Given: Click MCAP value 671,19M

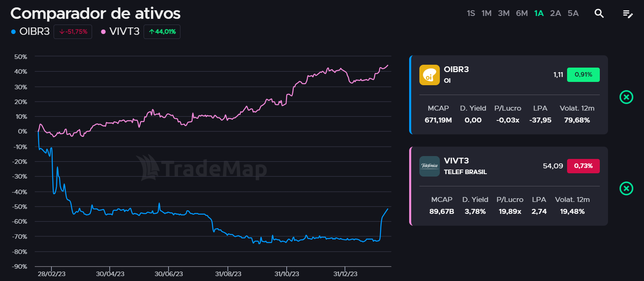Looking at the screenshot, I should pos(438,120).
